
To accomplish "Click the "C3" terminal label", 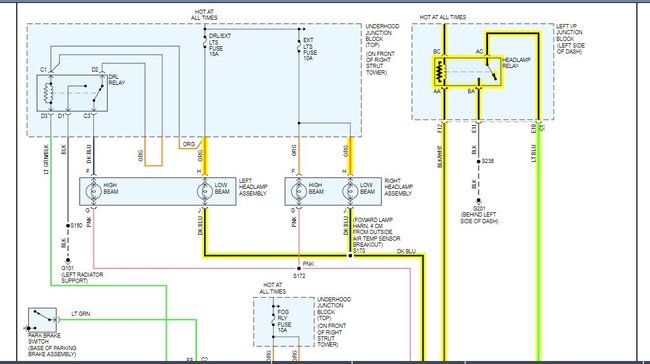I will [87, 116].
